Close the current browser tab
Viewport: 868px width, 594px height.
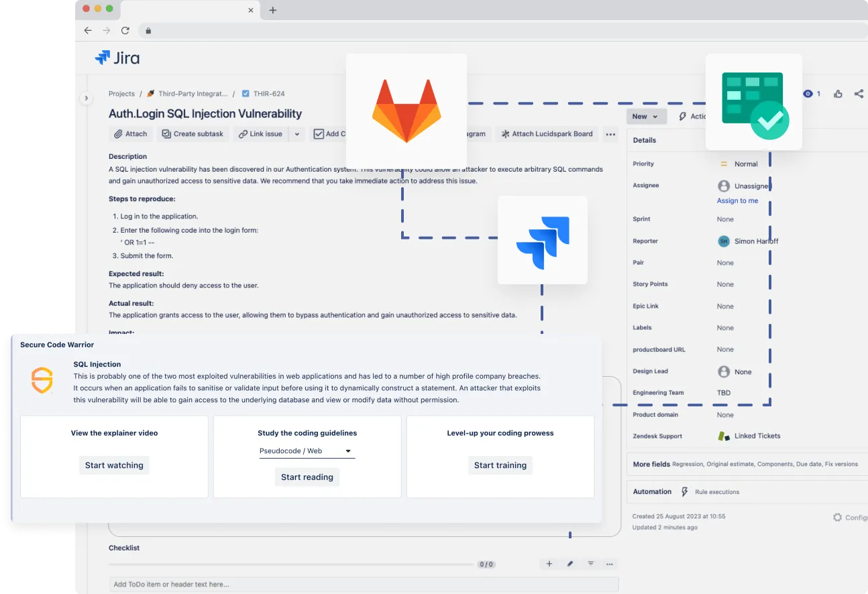251,10
